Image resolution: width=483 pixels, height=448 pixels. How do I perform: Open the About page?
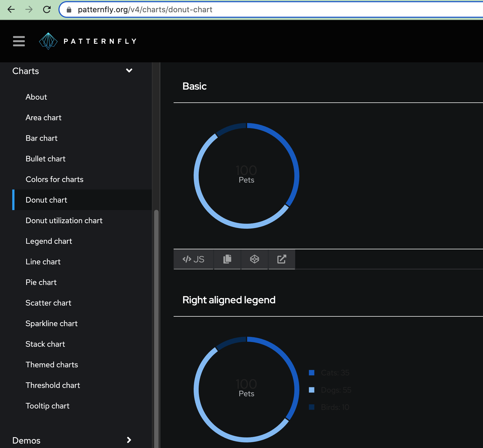click(36, 97)
